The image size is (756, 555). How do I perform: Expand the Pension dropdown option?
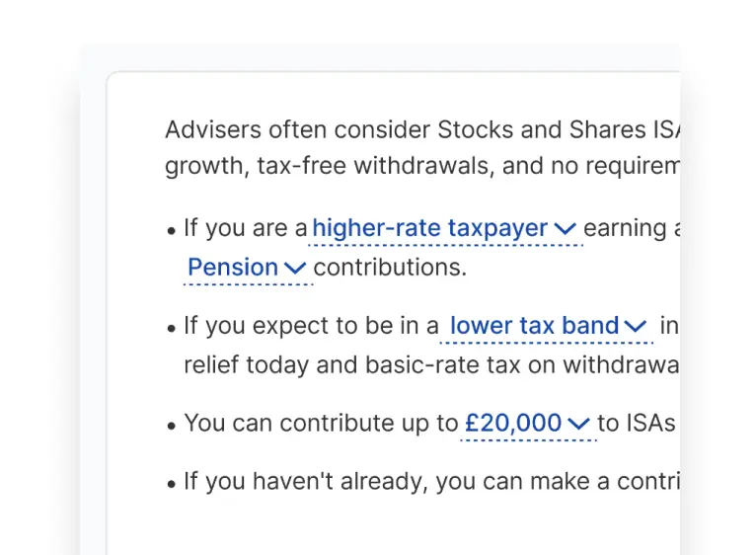249,268
